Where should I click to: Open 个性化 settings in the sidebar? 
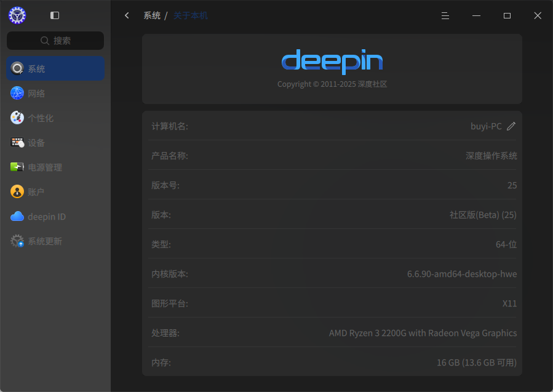point(55,118)
